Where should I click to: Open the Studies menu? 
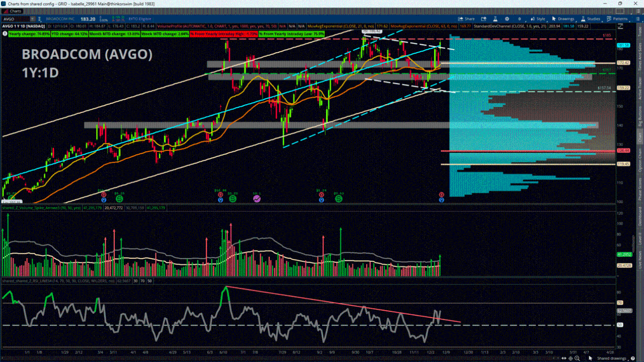591,19
